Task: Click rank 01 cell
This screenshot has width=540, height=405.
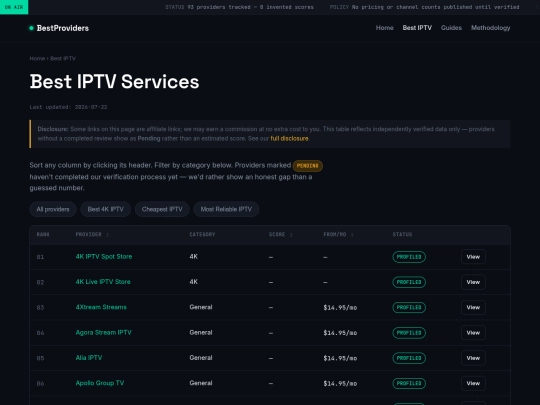Action: (x=40, y=257)
